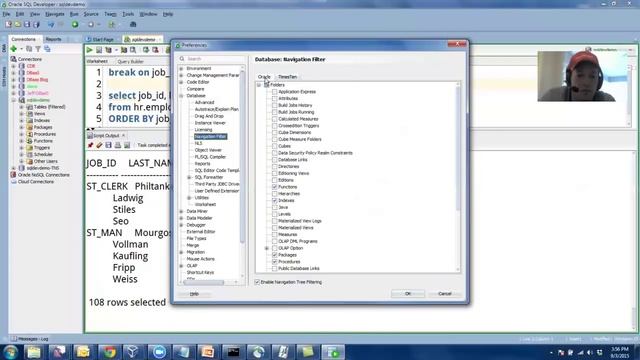
Task: Select Advanced under Database preferences
Action: (x=204, y=102)
